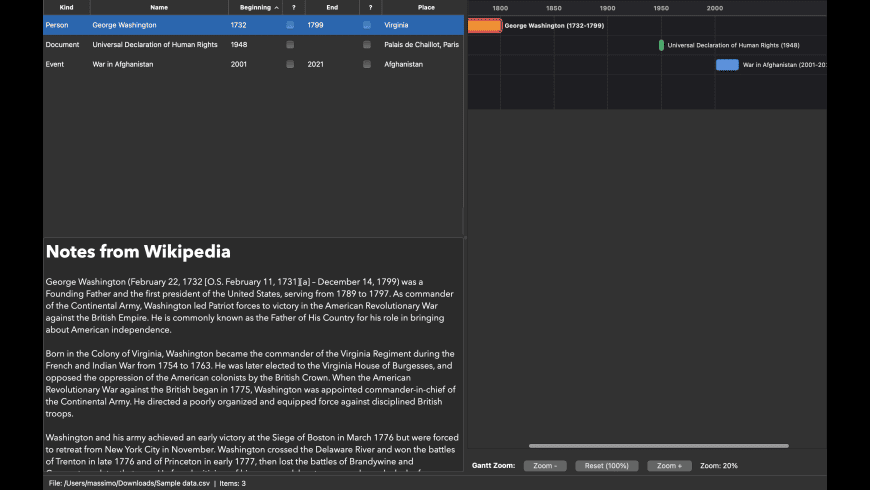Click the beginning year '2001' cell
The image size is (870, 490).
click(239, 64)
